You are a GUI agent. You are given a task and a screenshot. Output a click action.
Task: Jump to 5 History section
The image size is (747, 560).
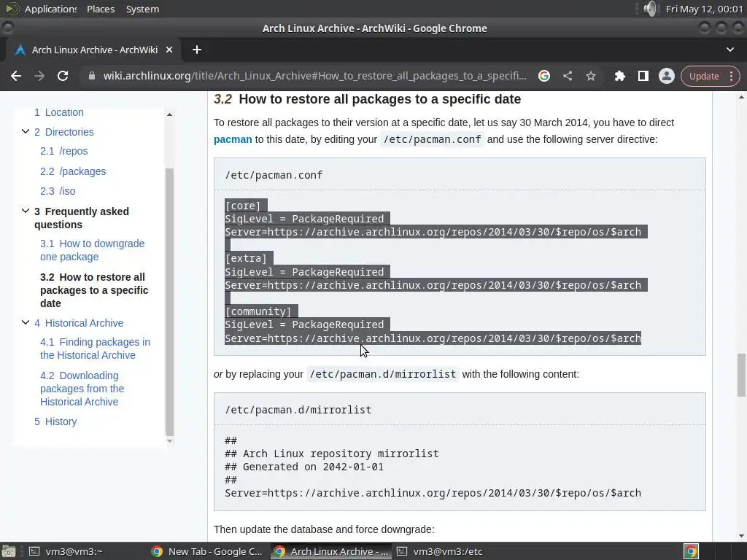click(55, 421)
